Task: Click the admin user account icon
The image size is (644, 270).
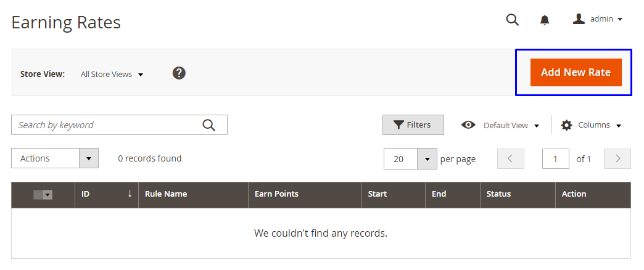Action: (579, 19)
